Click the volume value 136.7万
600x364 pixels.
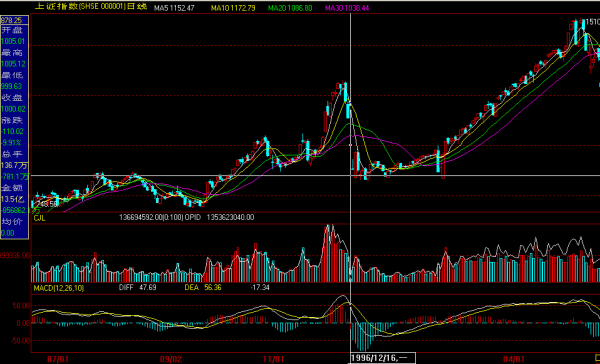click(13, 165)
